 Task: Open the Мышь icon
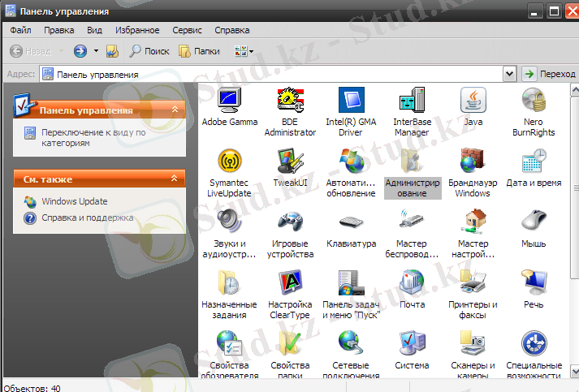pos(534,223)
